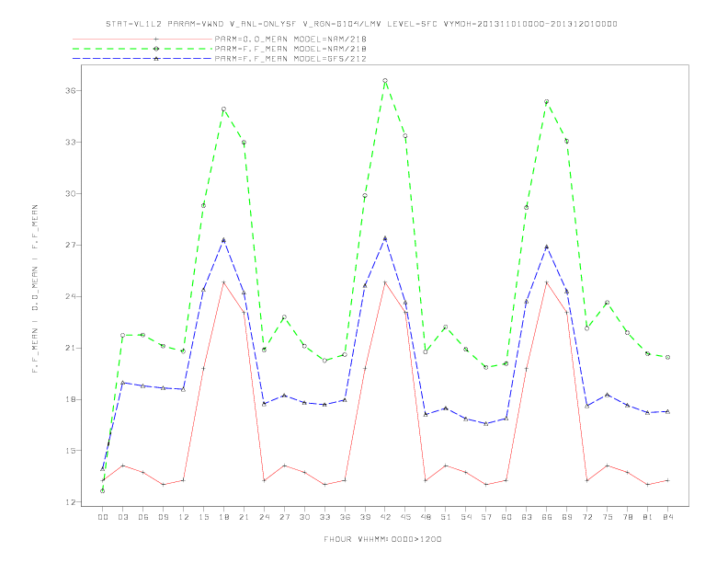Click green NAM circle point at hour 66 peak
The image size is (728, 563).
[547, 102]
